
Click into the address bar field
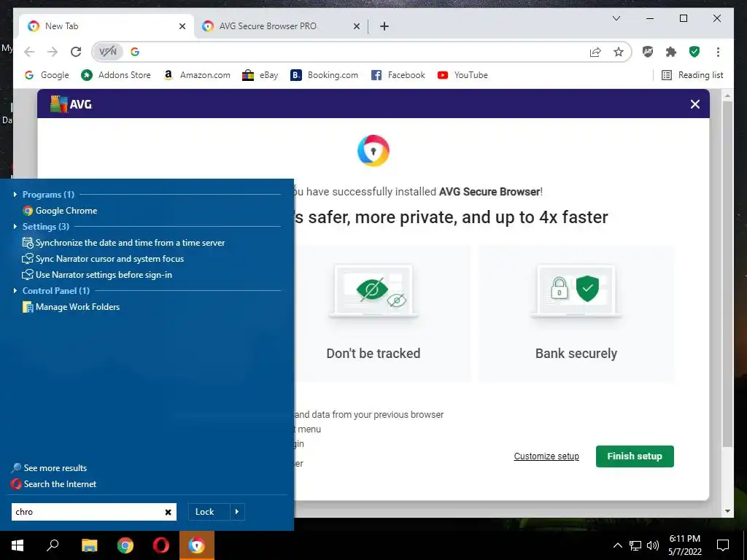pos(362,52)
